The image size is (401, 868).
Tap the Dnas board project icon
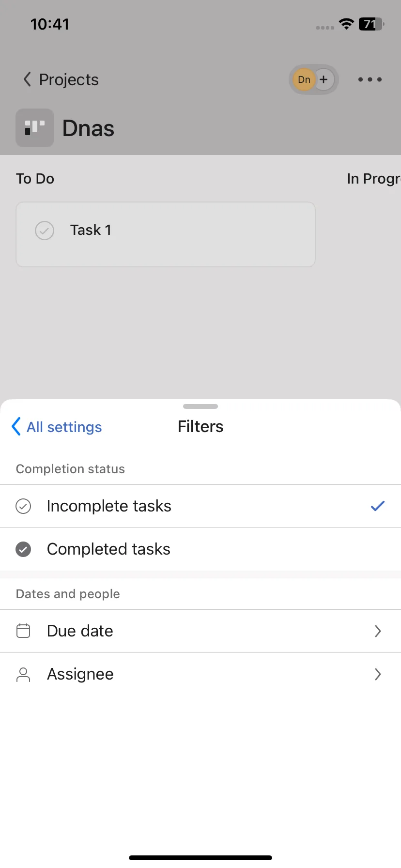pyautogui.click(x=35, y=128)
